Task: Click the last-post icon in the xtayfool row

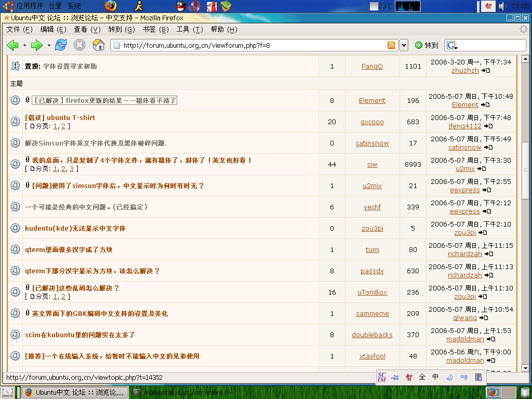Action: click(491, 361)
